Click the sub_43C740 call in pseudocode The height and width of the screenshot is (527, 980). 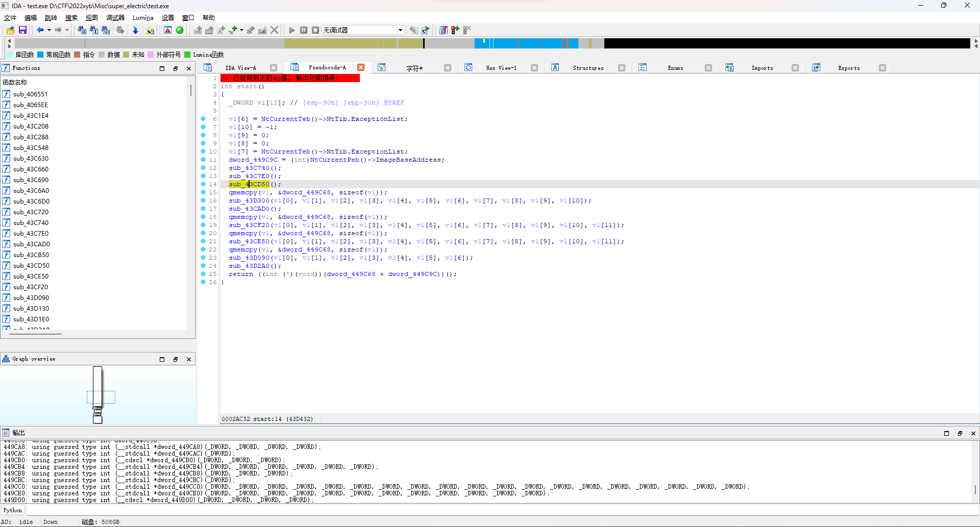(x=249, y=168)
